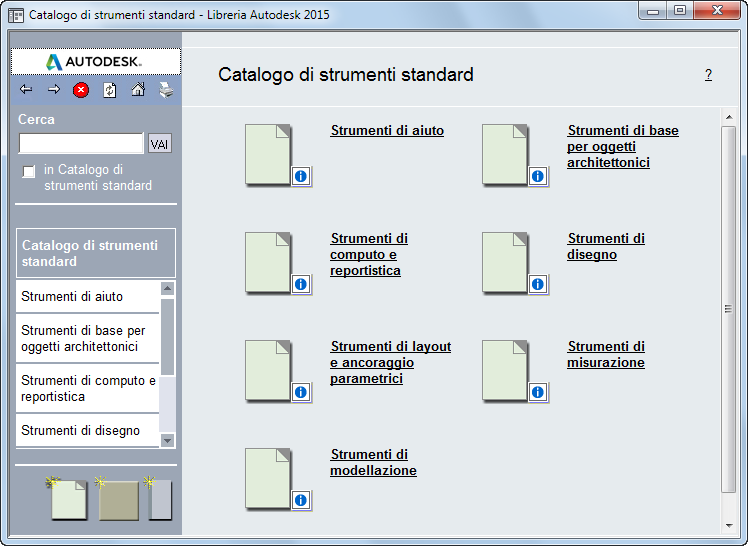Image resolution: width=748 pixels, height=546 pixels.
Task: Click main pane vertical scrollbar thumb
Action: click(x=728, y=309)
